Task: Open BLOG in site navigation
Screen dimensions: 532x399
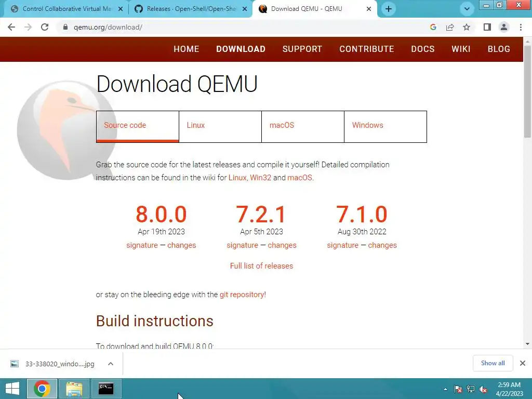Action: (x=499, y=49)
